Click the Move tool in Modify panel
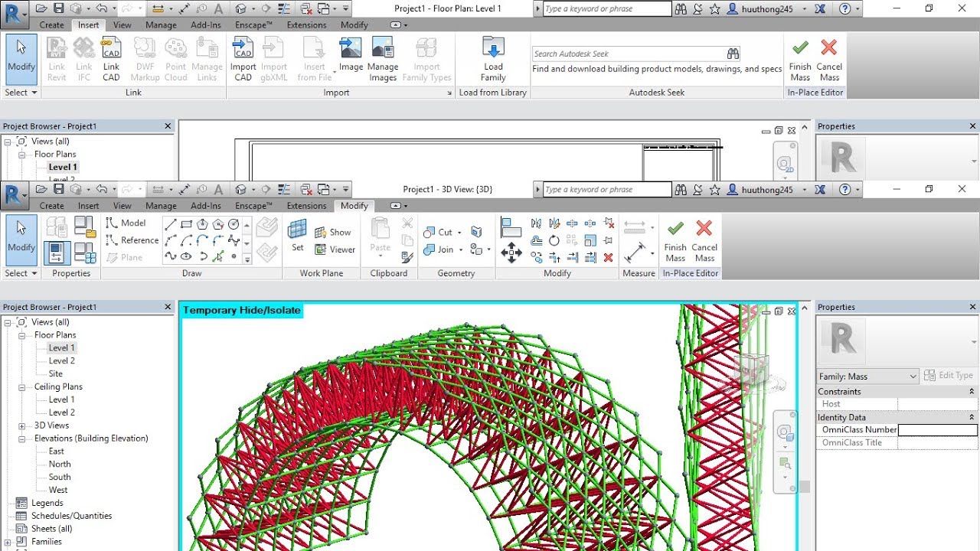This screenshot has width=980, height=551. [511, 253]
